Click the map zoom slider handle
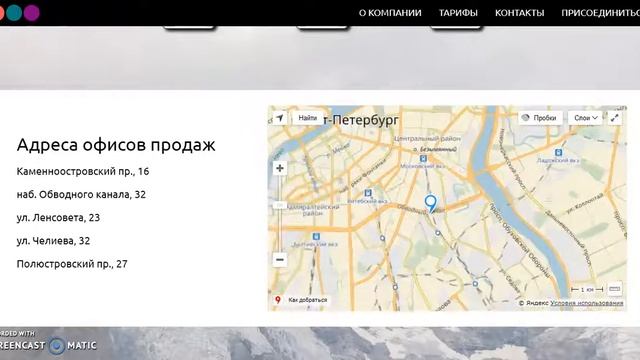This screenshot has width=640, height=360. pos(280,205)
